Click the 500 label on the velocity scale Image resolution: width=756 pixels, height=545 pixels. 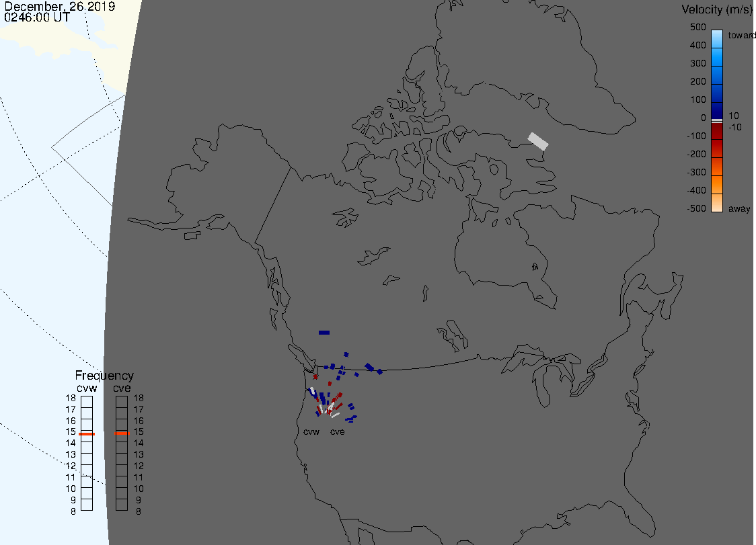click(697, 27)
